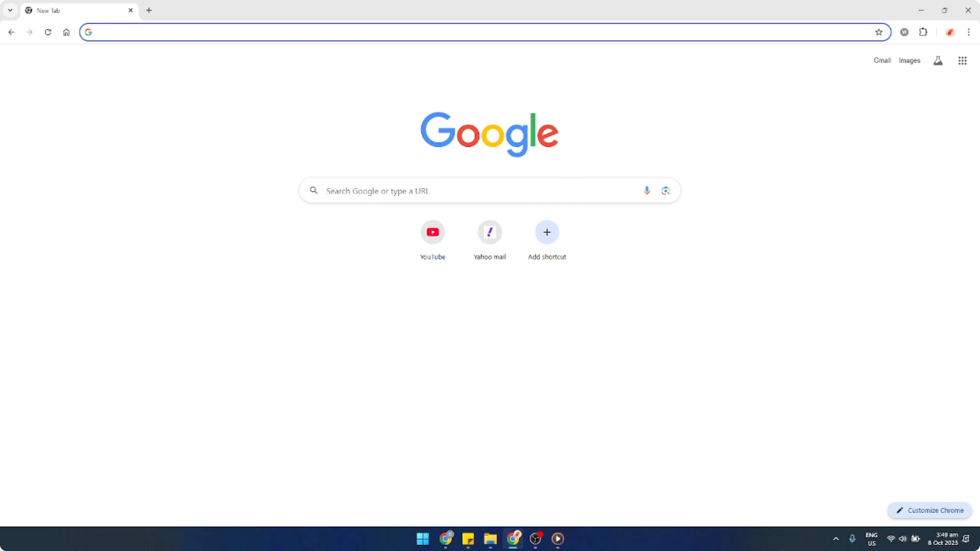Open the W extension in the toolbar

tap(905, 32)
